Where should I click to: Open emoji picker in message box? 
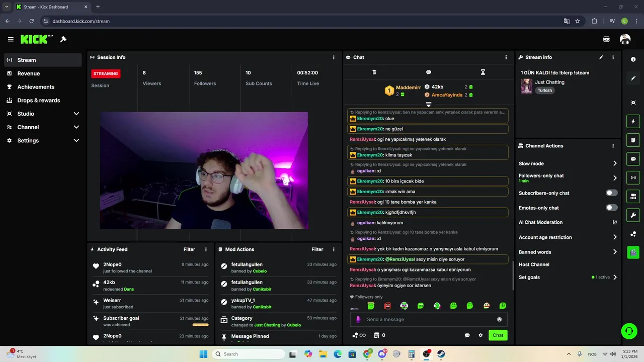tap(499, 319)
